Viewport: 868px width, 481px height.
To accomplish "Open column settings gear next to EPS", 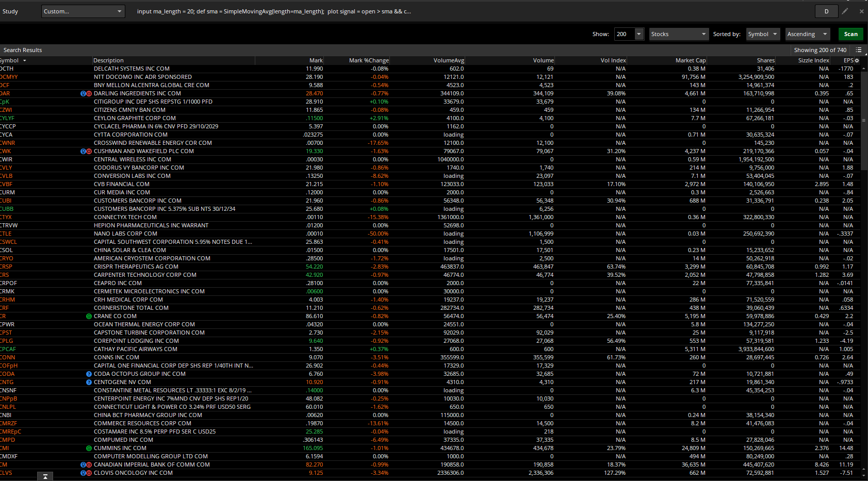I will pyautogui.click(x=857, y=60).
